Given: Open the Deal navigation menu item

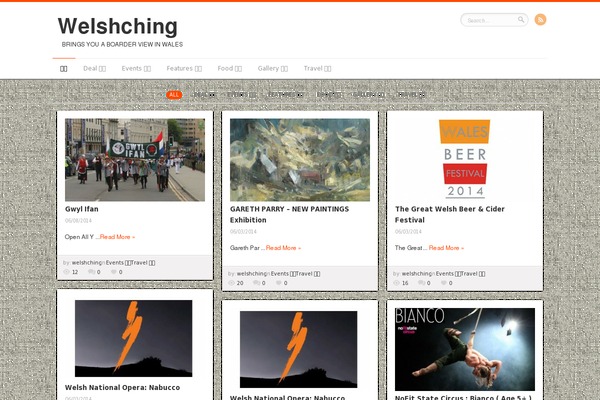Looking at the screenshot, I should (95, 69).
